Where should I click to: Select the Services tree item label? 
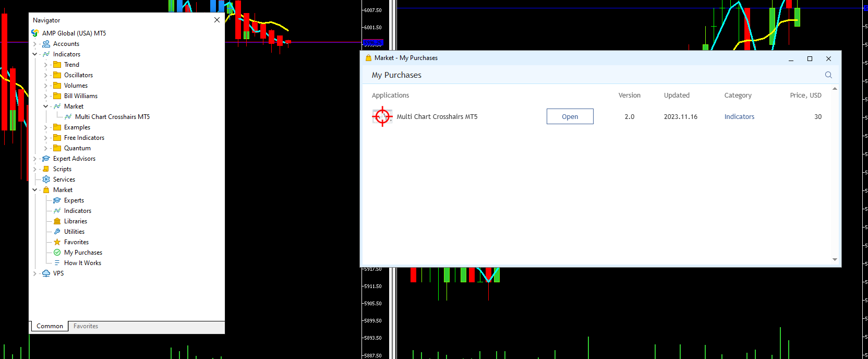[64, 179]
